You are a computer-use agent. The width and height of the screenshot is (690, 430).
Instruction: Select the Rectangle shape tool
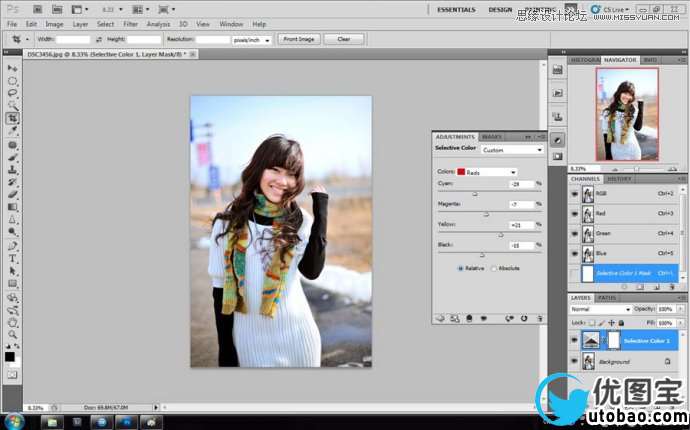12,283
